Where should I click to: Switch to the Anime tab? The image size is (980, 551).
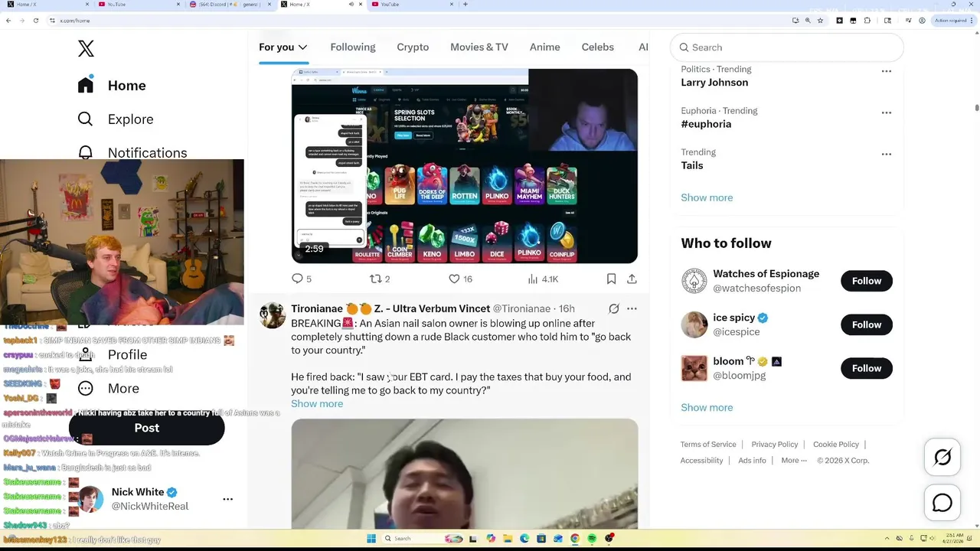pos(545,47)
